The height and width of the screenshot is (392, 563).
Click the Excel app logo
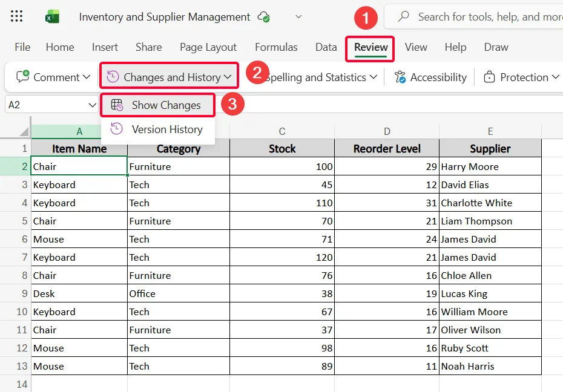pyautogui.click(x=53, y=16)
